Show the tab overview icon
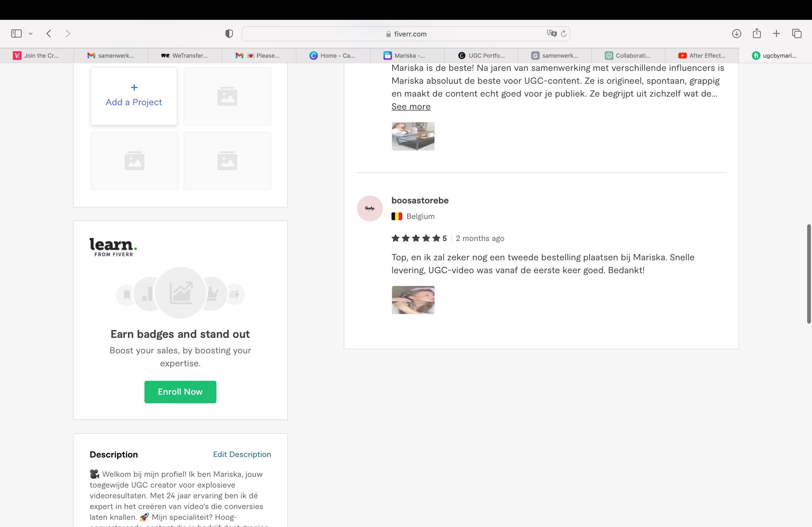 pos(797,34)
